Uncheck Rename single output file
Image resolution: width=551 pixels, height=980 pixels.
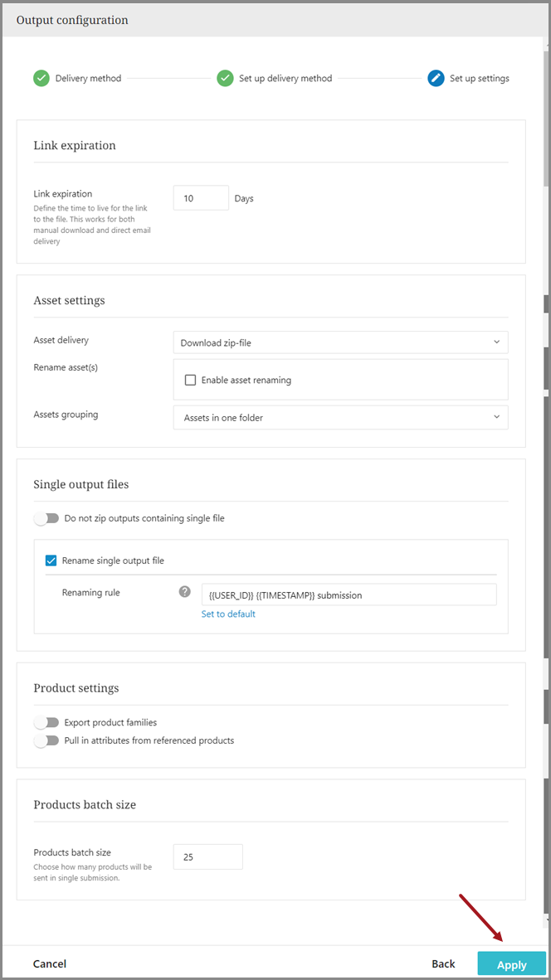(51, 560)
